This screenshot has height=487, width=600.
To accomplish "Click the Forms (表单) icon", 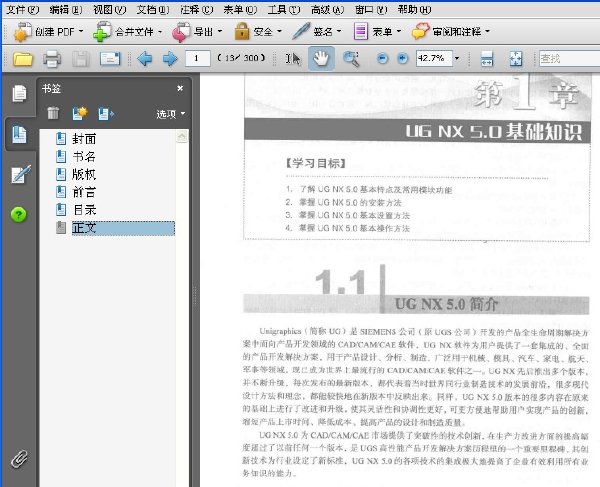I will 360,31.
